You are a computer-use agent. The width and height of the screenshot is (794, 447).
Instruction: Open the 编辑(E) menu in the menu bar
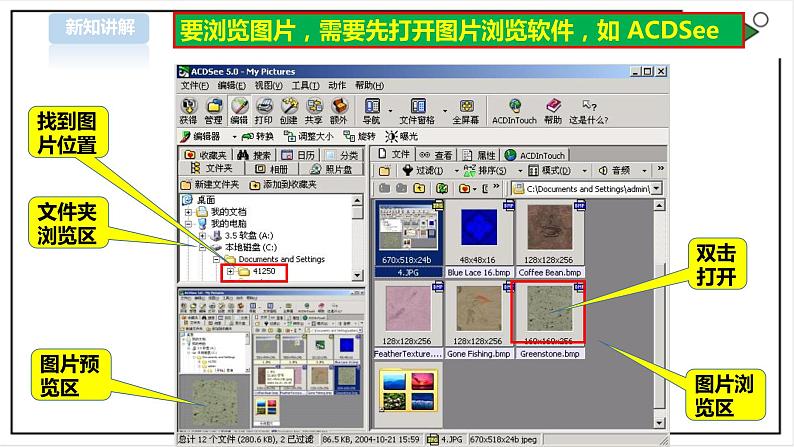tap(231, 86)
